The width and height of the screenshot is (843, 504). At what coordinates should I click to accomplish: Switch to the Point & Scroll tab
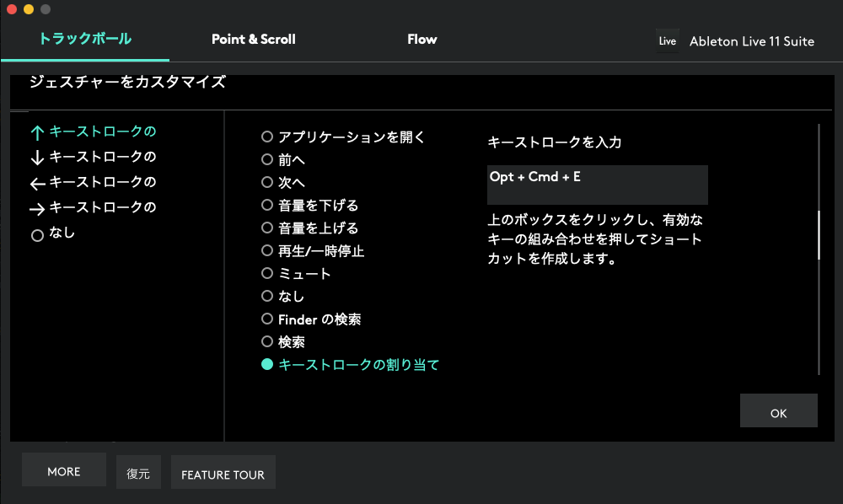point(253,40)
